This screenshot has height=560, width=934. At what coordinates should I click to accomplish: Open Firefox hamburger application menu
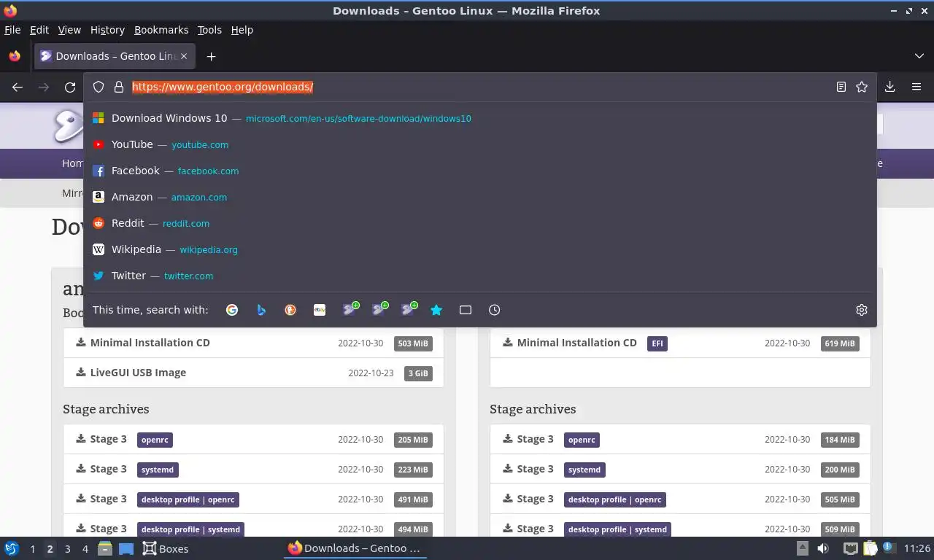(916, 87)
